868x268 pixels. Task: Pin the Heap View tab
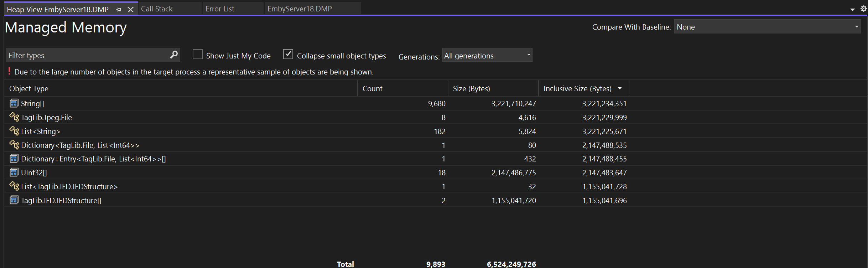[118, 10]
